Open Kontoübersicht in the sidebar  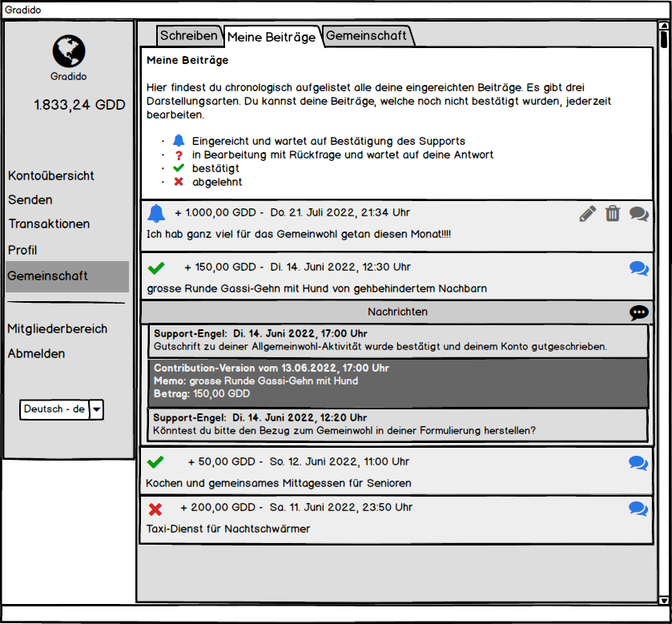click(51, 175)
